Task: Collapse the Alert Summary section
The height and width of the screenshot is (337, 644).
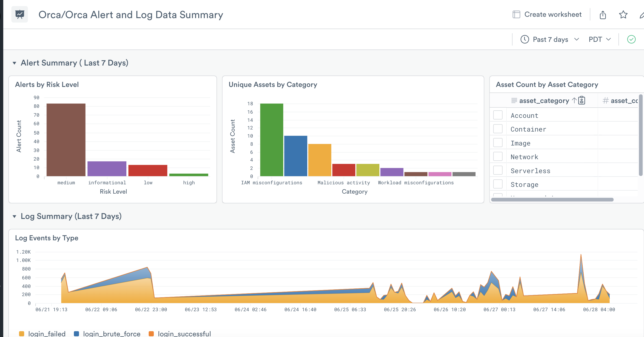Action: coord(14,63)
